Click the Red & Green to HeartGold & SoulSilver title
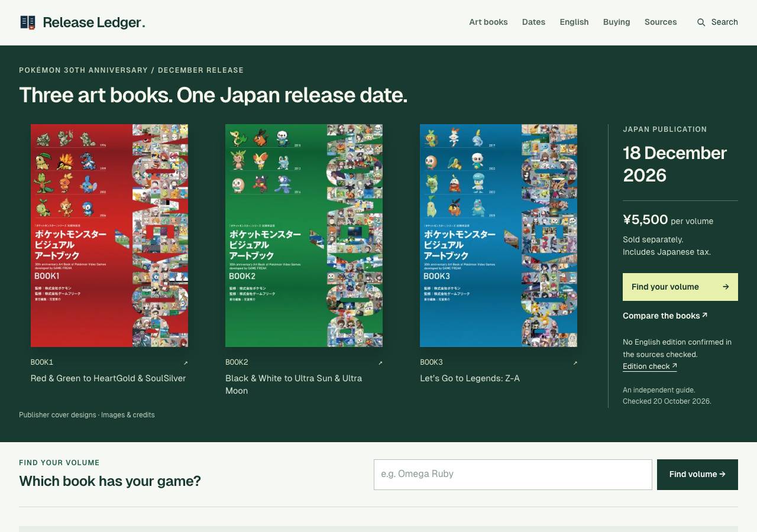The height and width of the screenshot is (532, 757). tap(108, 378)
